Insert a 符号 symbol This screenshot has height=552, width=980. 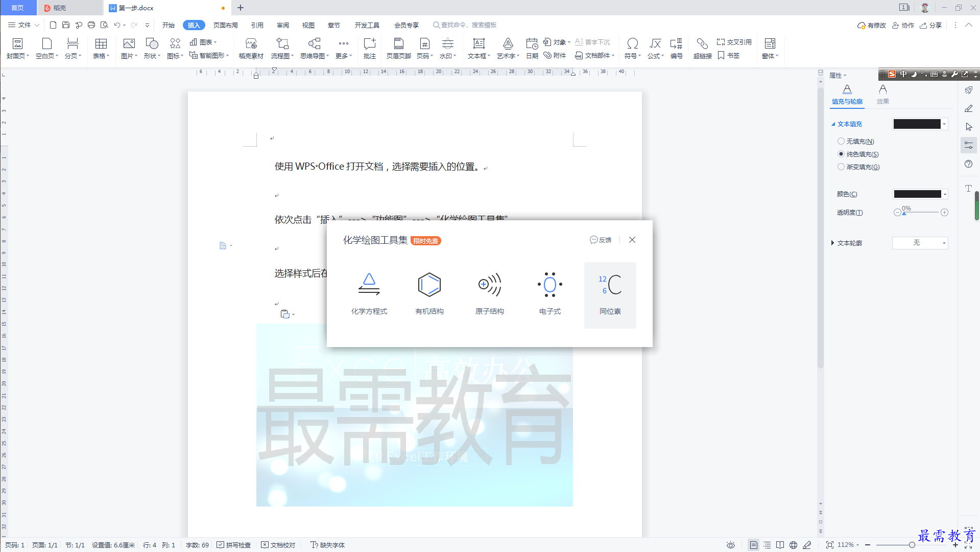click(x=633, y=49)
